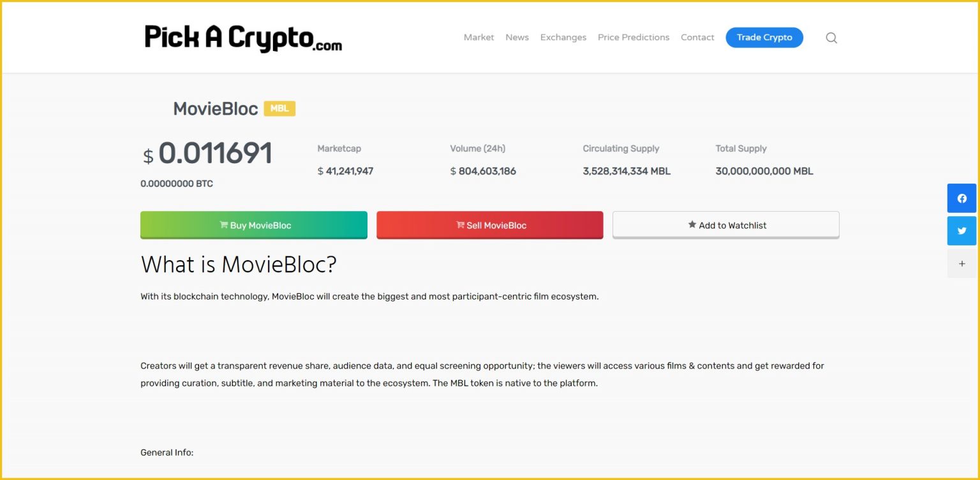Select value 30,000,000,000 MBL
Image resolution: width=980 pixels, height=480 pixels.
point(764,171)
